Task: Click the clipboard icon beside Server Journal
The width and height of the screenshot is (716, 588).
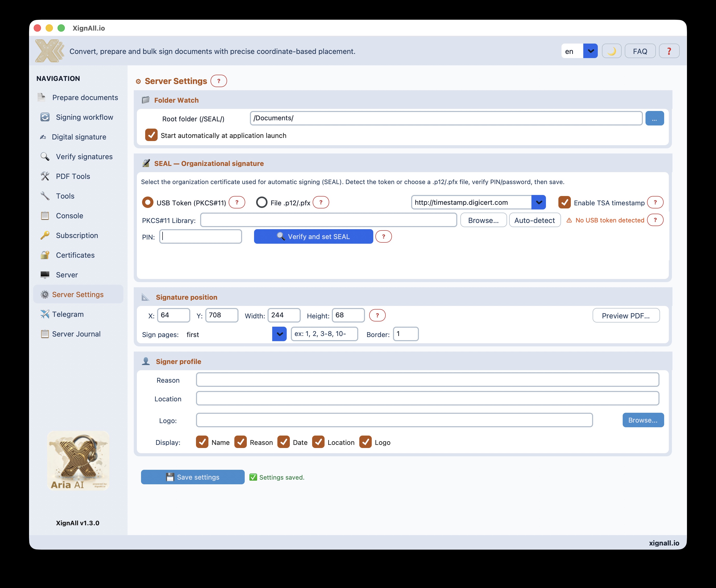Action: click(45, 334)
